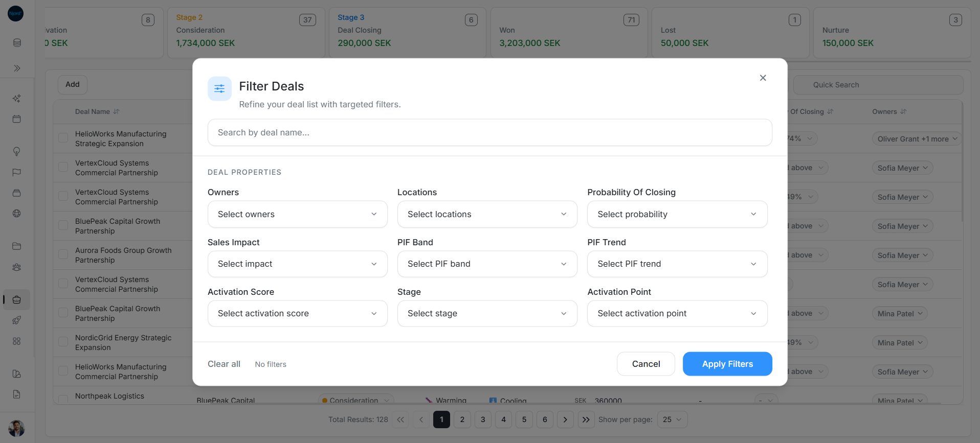The image size is (980, 443).
Task: Click the user avatar in the sidebar
Action: click(16, 428)
